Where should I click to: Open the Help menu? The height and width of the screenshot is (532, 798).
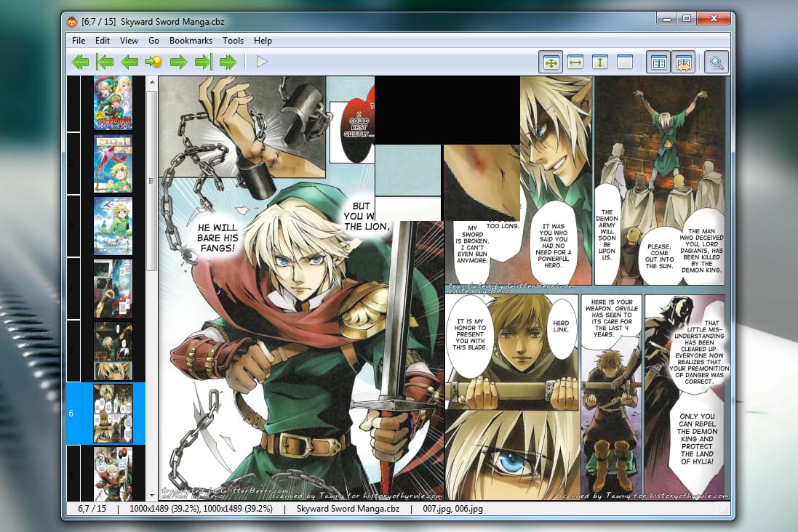click(x=263, y=41)
